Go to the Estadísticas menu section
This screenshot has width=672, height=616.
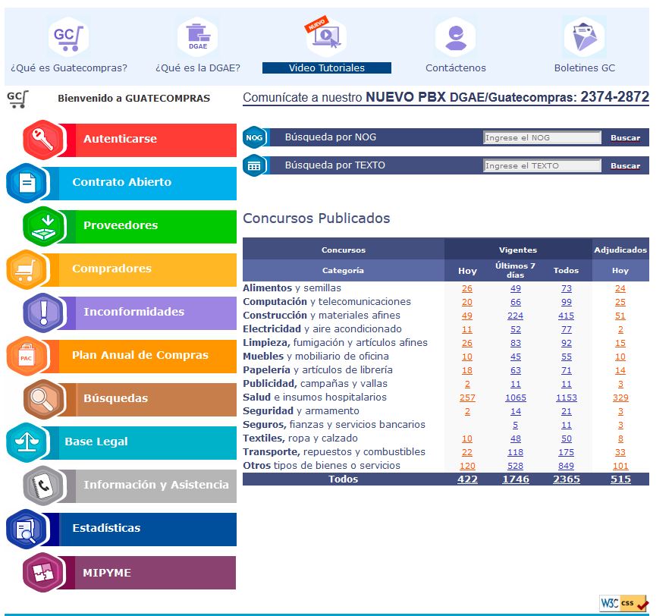click(x=106, y=528)
